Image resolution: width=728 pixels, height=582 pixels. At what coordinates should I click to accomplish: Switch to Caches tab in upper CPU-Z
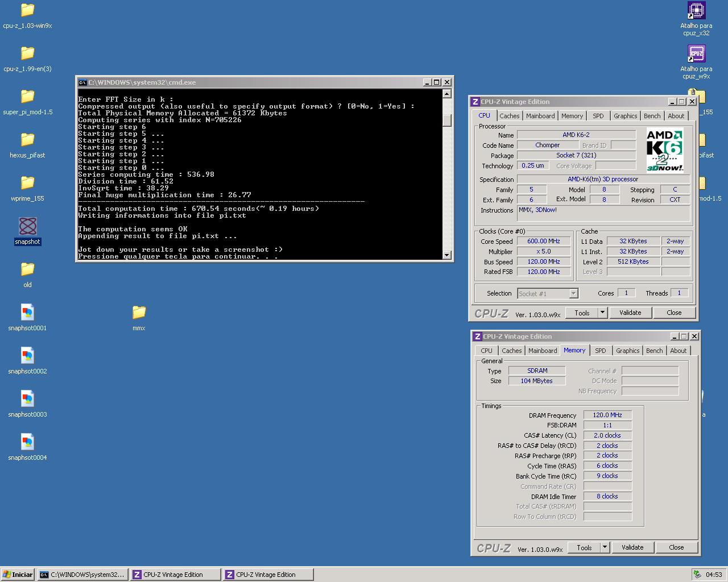[509, 116]
